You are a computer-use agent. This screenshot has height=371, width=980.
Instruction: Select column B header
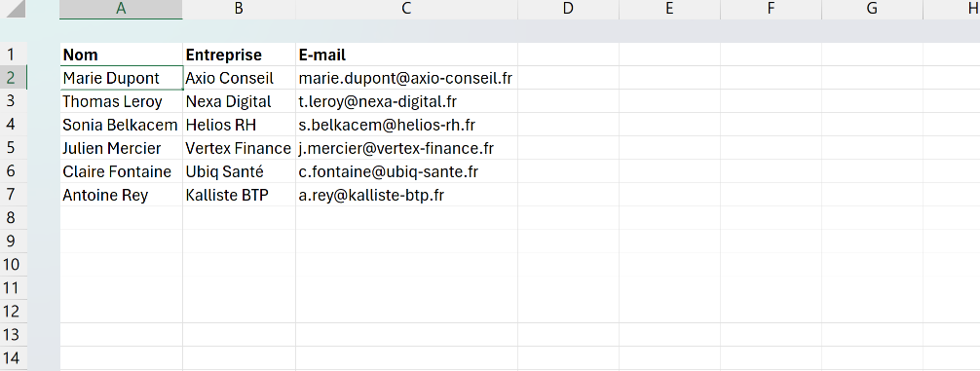[x=239, y=9]
